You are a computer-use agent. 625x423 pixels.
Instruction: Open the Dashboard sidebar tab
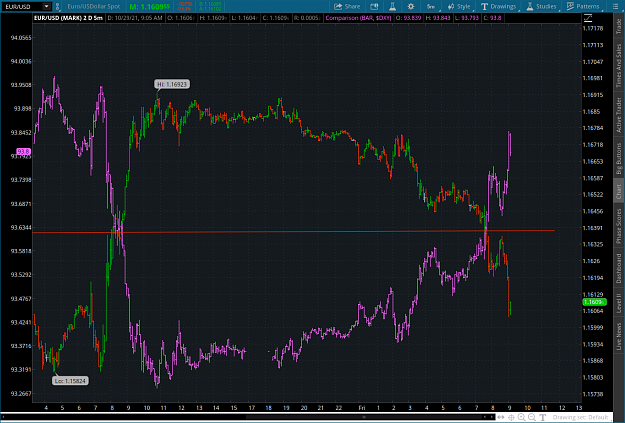click(x=619, y=268)
